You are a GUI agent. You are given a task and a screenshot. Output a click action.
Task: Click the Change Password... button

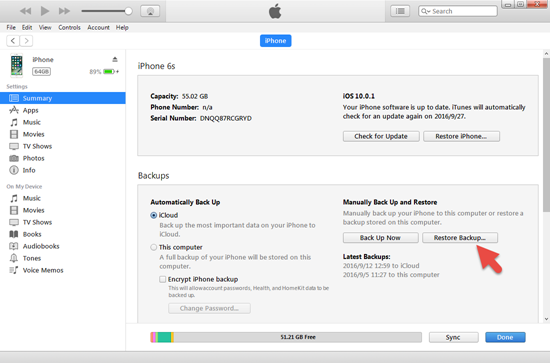[209, 308]
